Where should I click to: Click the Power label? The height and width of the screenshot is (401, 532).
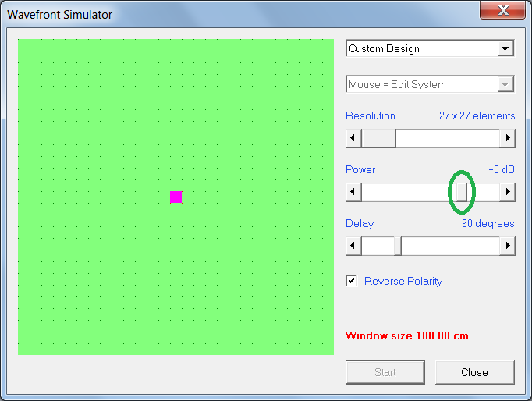point(360,169)
